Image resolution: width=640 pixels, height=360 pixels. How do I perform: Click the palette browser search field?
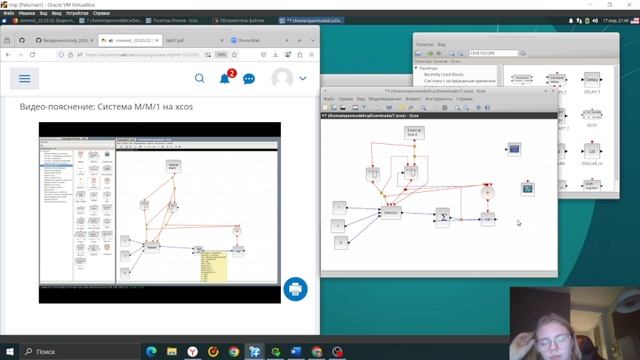[493, 53]
